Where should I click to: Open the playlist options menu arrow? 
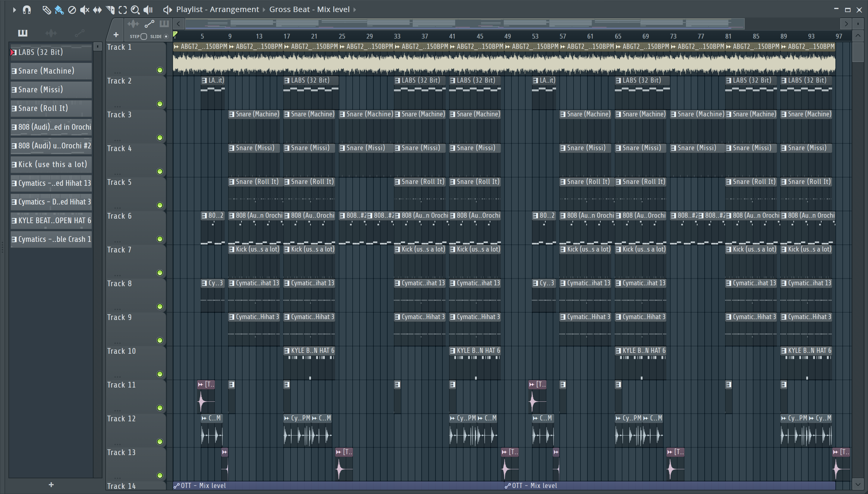(14, 10)
